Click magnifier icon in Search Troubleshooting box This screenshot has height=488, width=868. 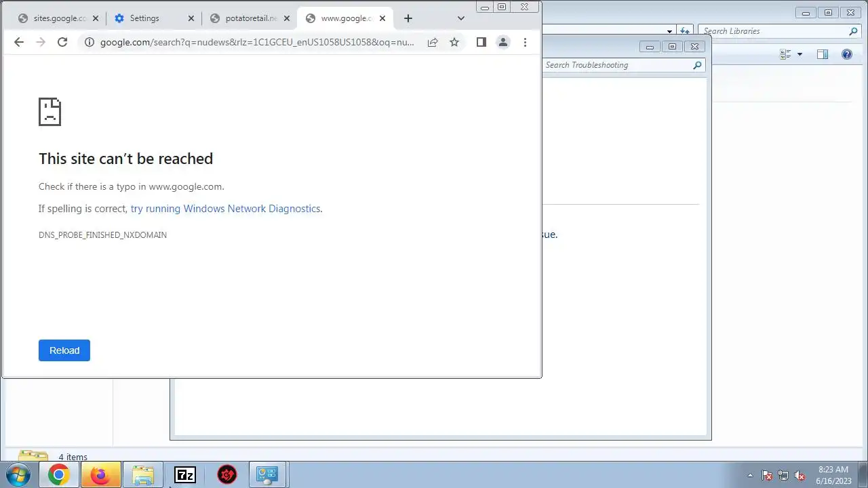point(697,65)
